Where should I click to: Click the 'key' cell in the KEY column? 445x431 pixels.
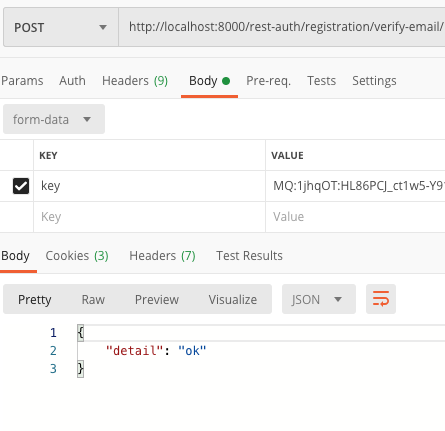(x=149, y=186)
